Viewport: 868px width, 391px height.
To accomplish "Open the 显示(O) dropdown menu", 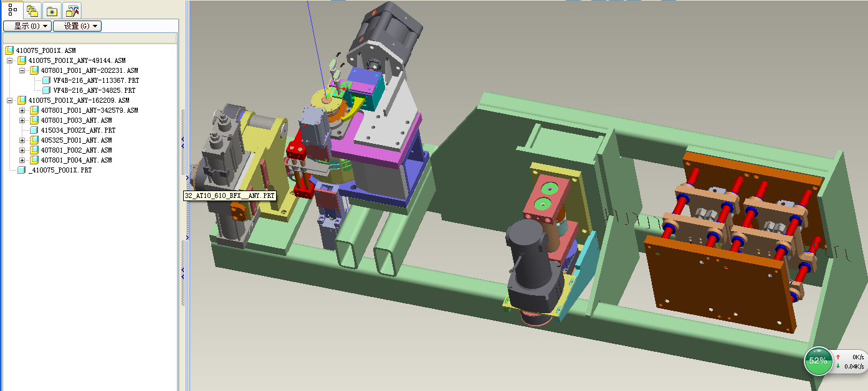I will 27,26.
